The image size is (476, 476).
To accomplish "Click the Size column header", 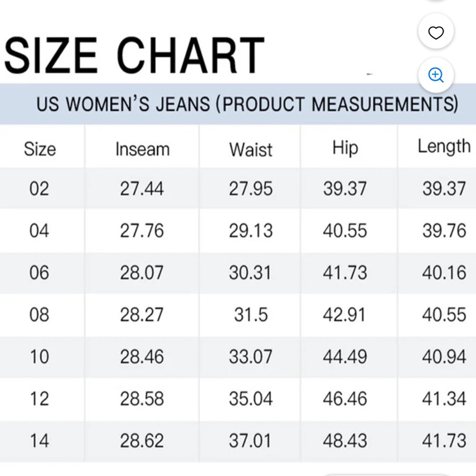I will [x=40, y=149].
